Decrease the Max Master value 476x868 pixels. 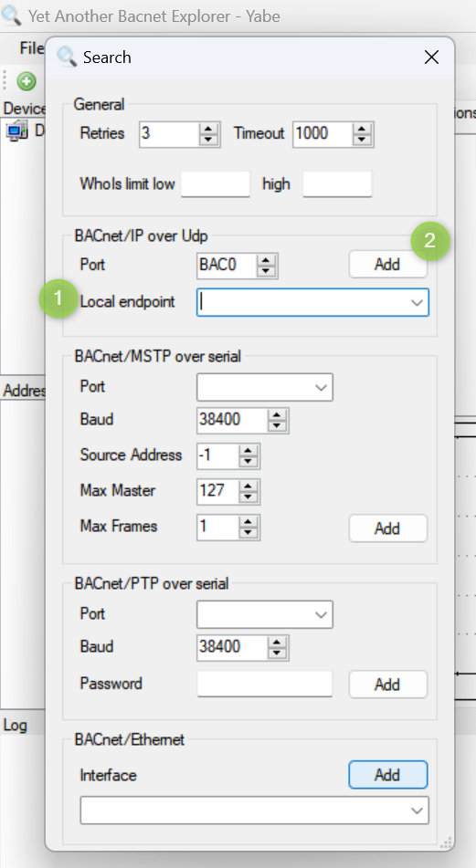[249, 497]
